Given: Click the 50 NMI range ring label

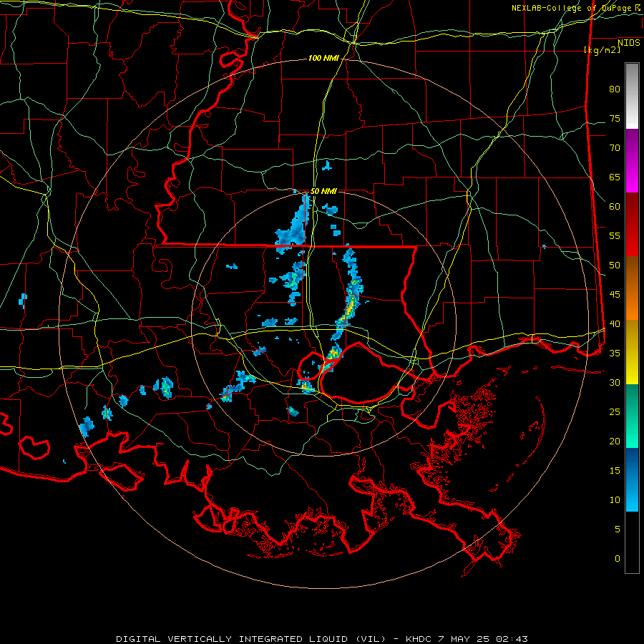Looking at the screenshot, I should tap(323, 191).
